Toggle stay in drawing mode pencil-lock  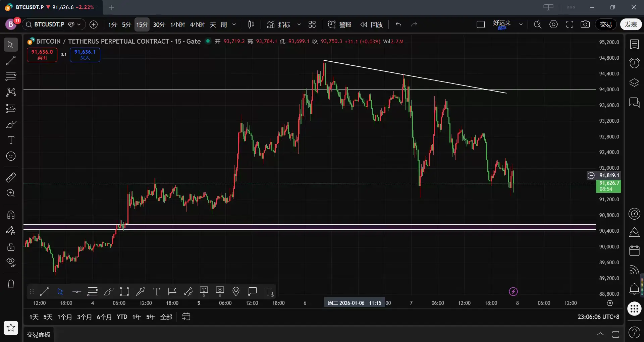coord(11,230)
